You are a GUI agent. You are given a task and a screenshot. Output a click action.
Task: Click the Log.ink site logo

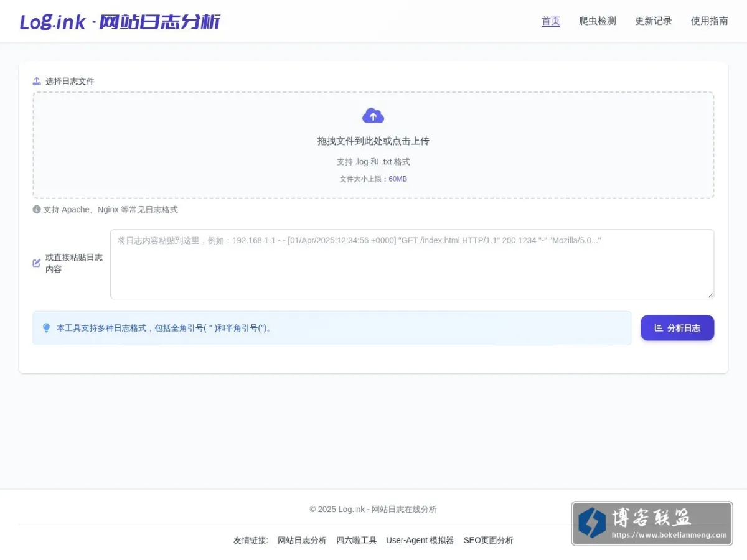[120, 22]
